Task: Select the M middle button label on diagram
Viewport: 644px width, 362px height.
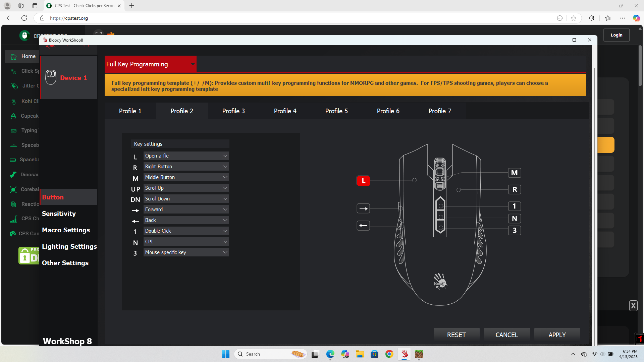Action: (x=514, y=173)
